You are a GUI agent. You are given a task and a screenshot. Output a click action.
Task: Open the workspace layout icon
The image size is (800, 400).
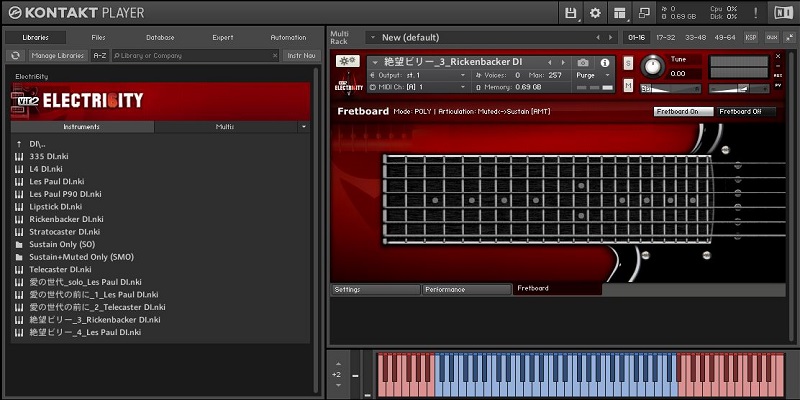tap(620, 13)
